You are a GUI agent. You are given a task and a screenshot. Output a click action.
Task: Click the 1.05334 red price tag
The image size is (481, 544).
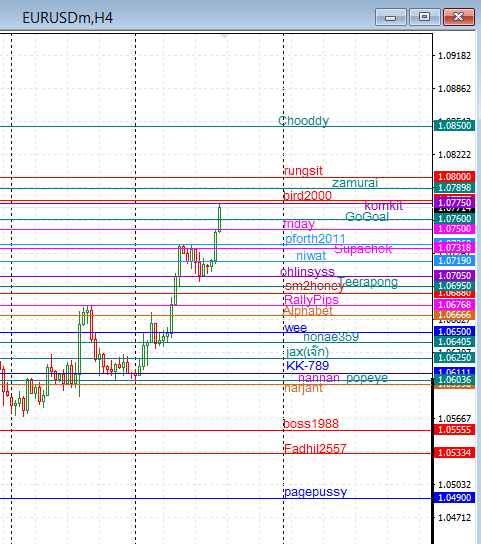pos(454,453)
